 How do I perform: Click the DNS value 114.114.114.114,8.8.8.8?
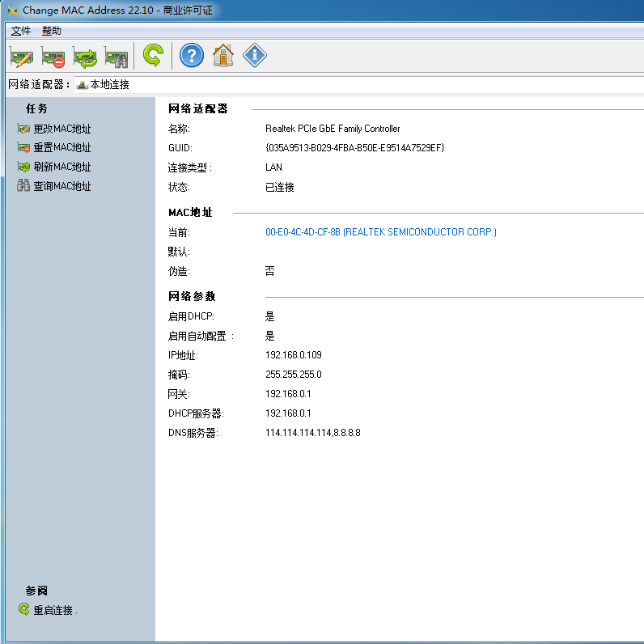pyautogui.click(x=312, y=433)
